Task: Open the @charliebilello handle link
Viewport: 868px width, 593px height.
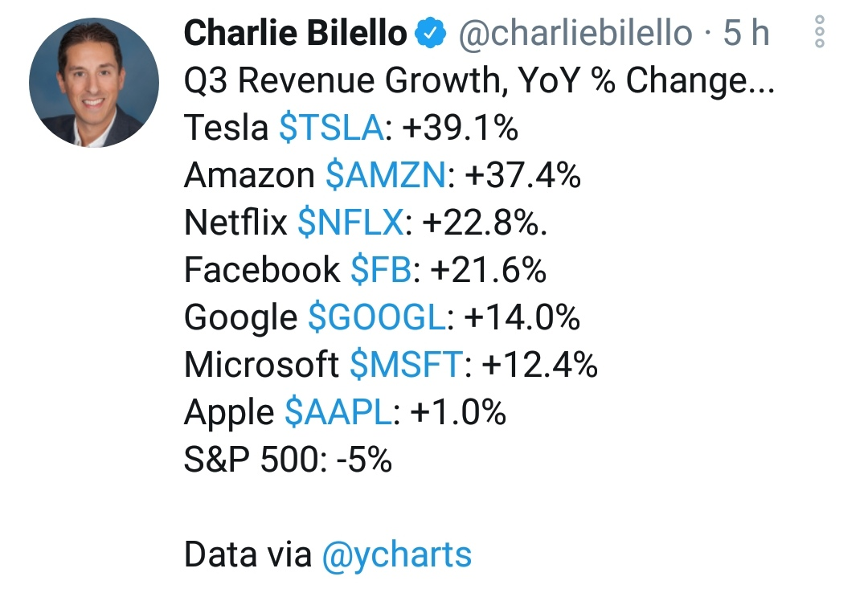Action: (x=575, y=34)
